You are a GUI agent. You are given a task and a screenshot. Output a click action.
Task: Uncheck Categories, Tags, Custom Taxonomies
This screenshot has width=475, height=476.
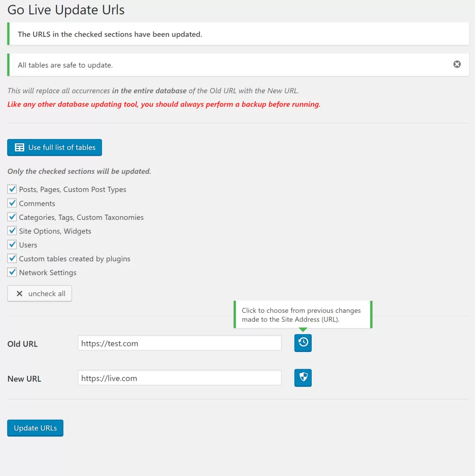[12, 217]
